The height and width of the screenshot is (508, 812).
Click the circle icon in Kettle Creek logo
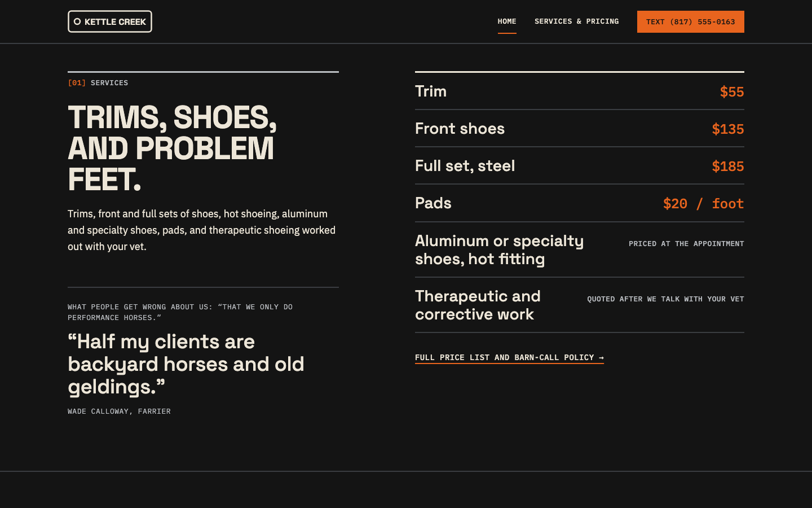(77, 21)
